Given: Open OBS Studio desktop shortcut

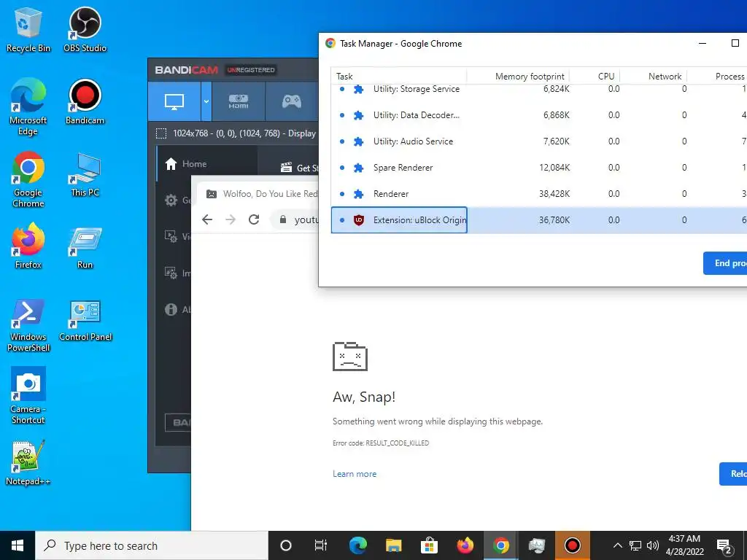Looking at the screenshot, I should (x=85, y=31).
